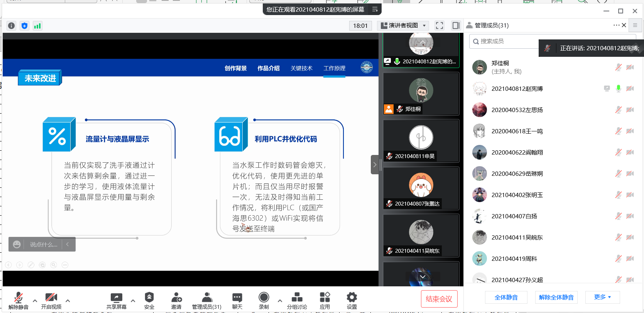Click the blue security shield icon
The image size is (644, 313).
[x=24, y=26]
